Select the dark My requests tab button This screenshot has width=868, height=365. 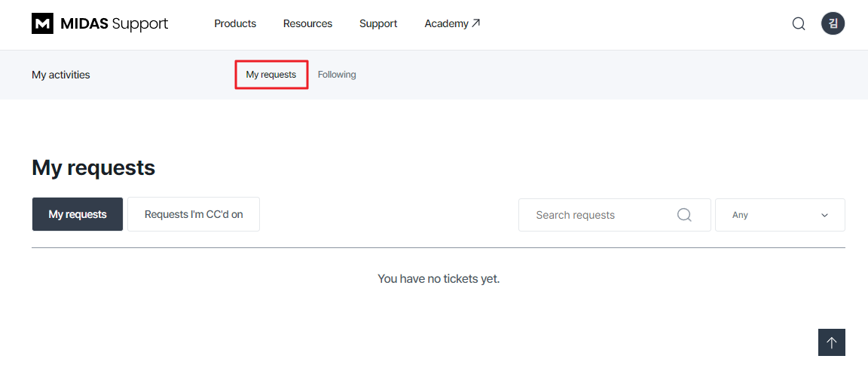[78, 214]
